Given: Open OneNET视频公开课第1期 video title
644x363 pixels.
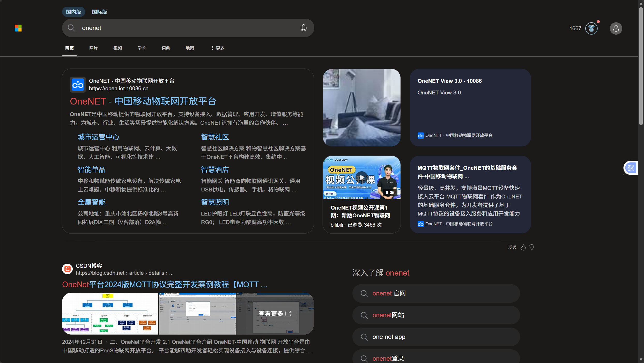Looking at the screenshot, I should click(x=360, y=212).
